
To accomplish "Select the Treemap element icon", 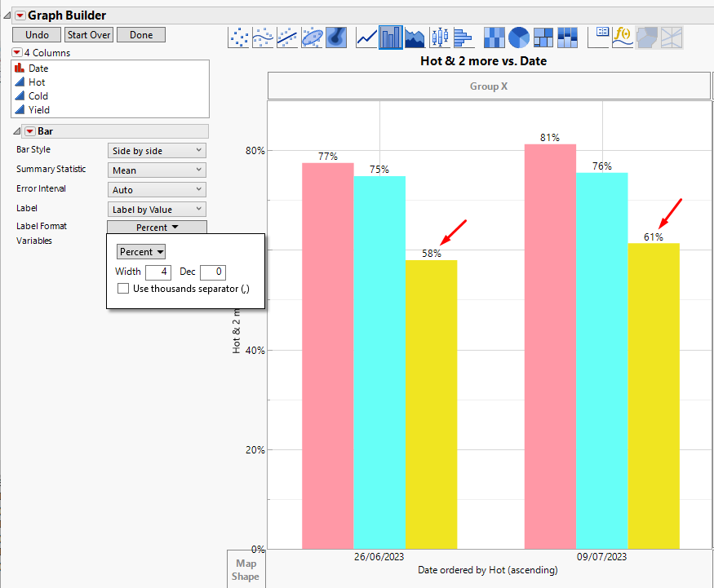I will click(543, 38).
